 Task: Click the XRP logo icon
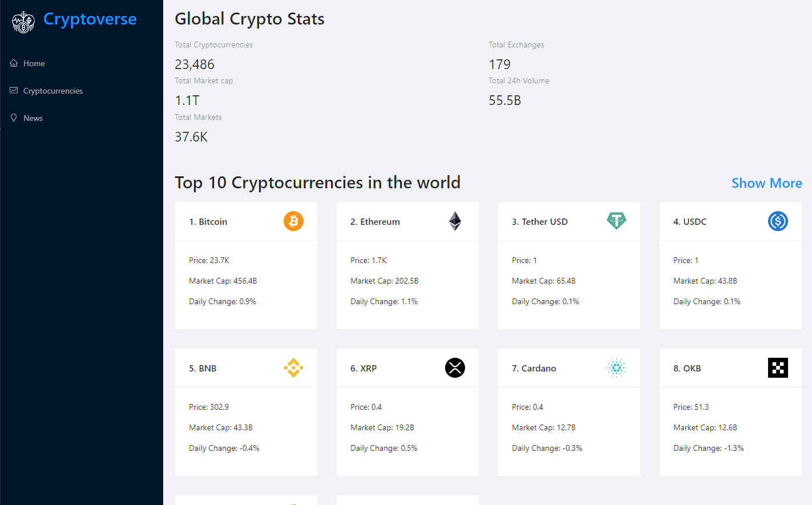pos(455,367)
